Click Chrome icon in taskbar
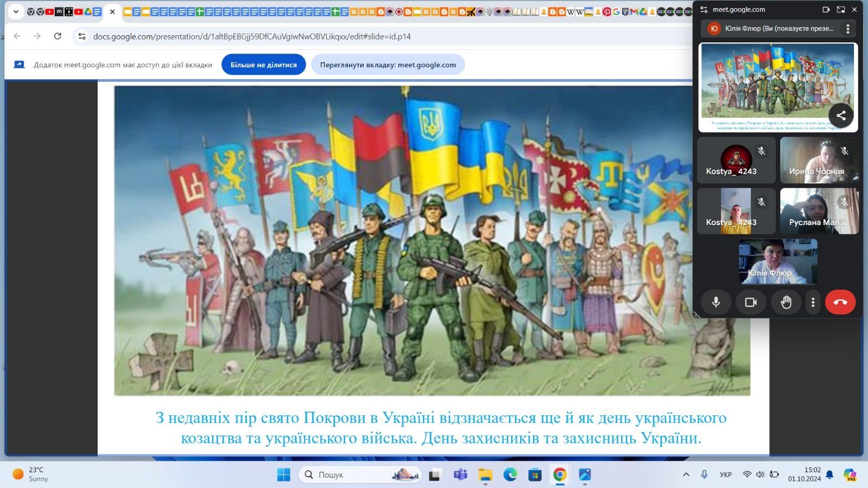The width and height of the screenshot is (868, 488). 560,475
